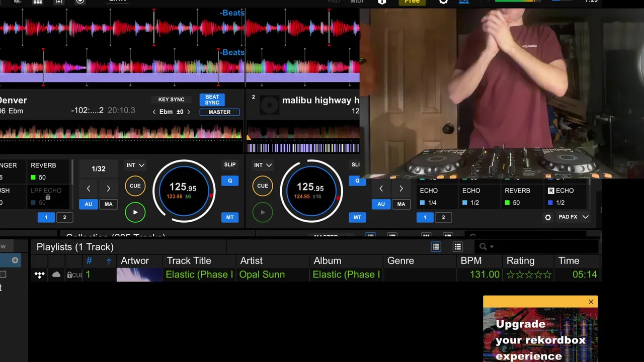This screenshot has width=644, height=362.
Task: Click the search magnifier icon
Action: pyautogui.click(x=482, y=247)
